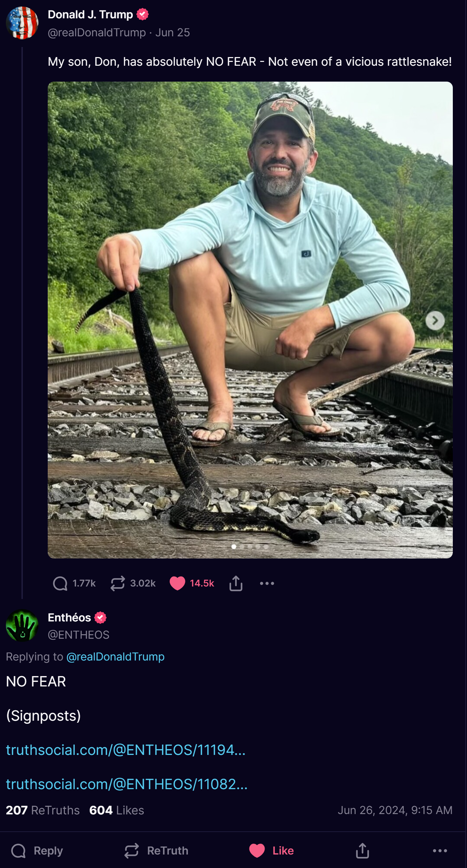Open Enthéos profile avatar
This screenshot has width=467, height=868.
(22, 625)
